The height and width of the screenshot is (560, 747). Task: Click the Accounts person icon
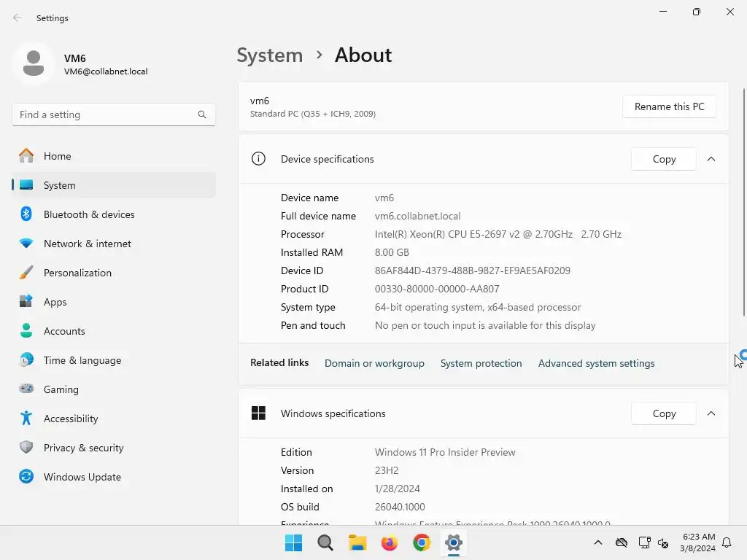(26, 331)
